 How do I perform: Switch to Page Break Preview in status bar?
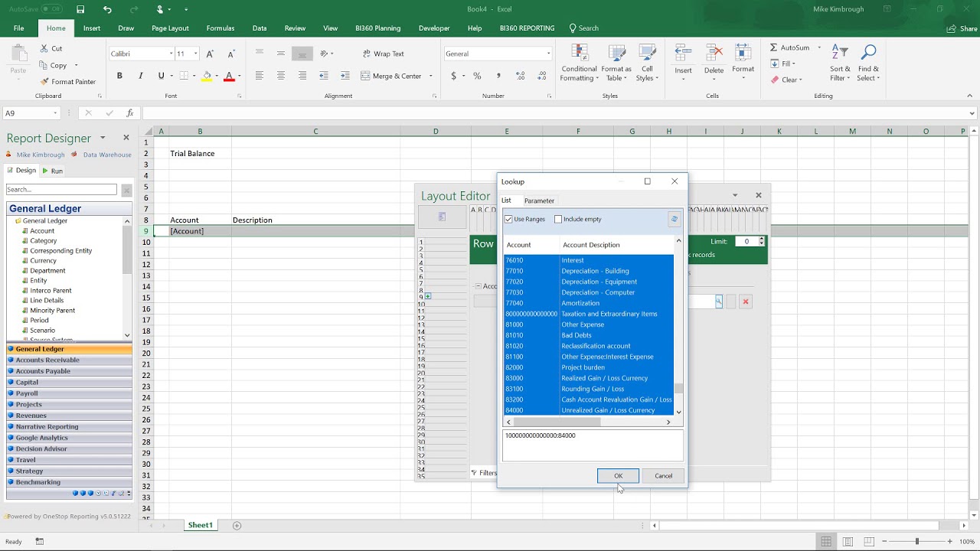tap(869, 541)
